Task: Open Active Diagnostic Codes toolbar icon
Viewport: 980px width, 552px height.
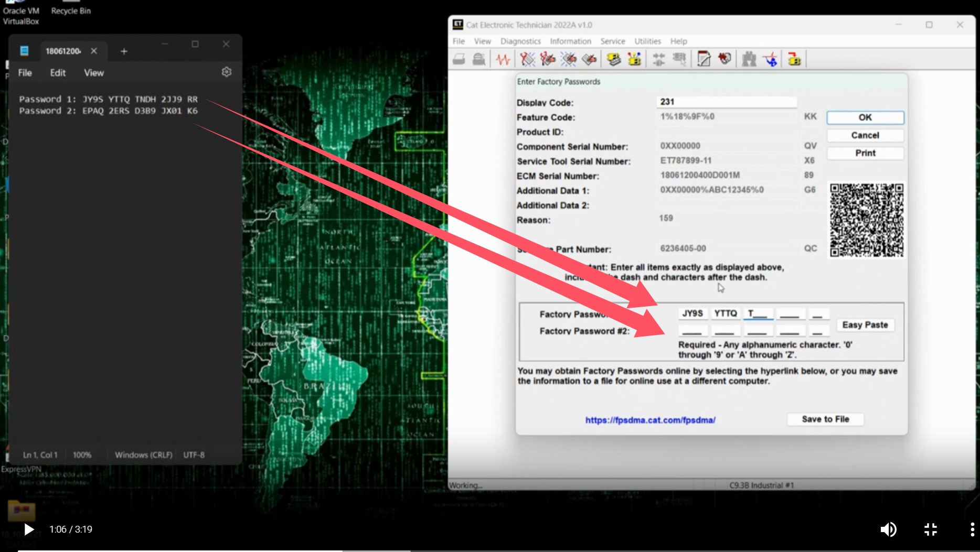Action: [x=527, y=59]
